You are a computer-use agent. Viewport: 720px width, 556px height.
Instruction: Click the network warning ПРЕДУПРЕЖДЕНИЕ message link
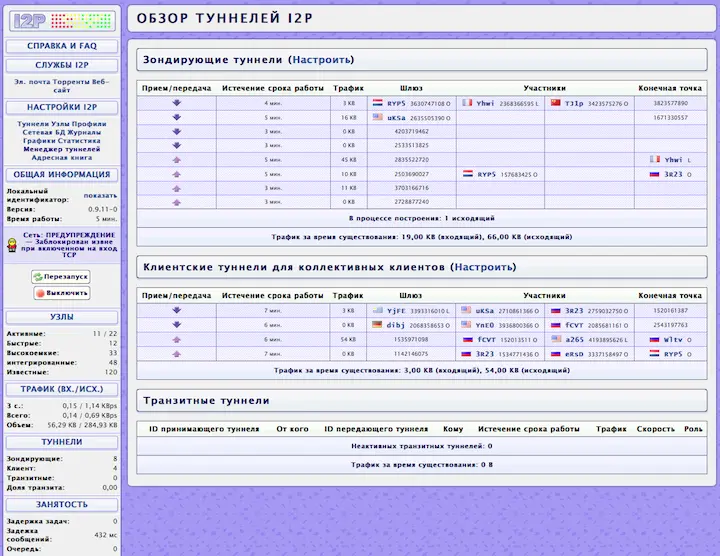[69, 245]
